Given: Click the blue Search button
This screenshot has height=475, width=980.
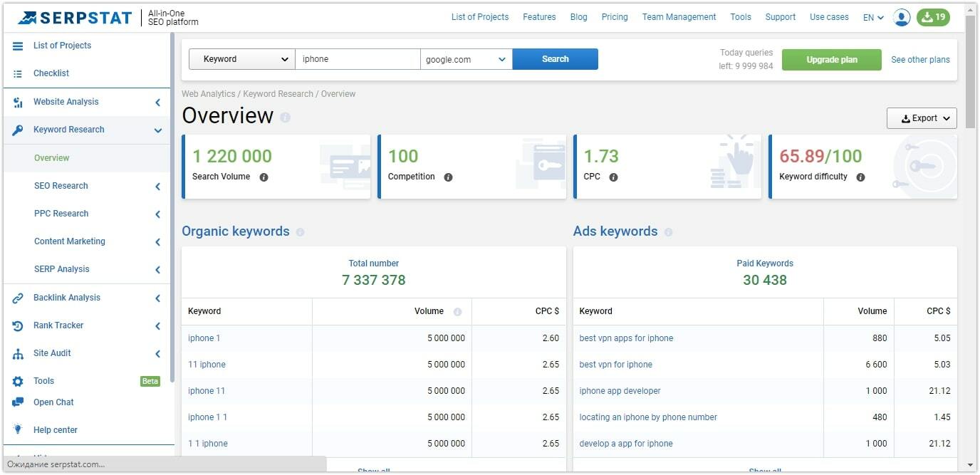Looking at the screenshot, I should coord(556,59).
